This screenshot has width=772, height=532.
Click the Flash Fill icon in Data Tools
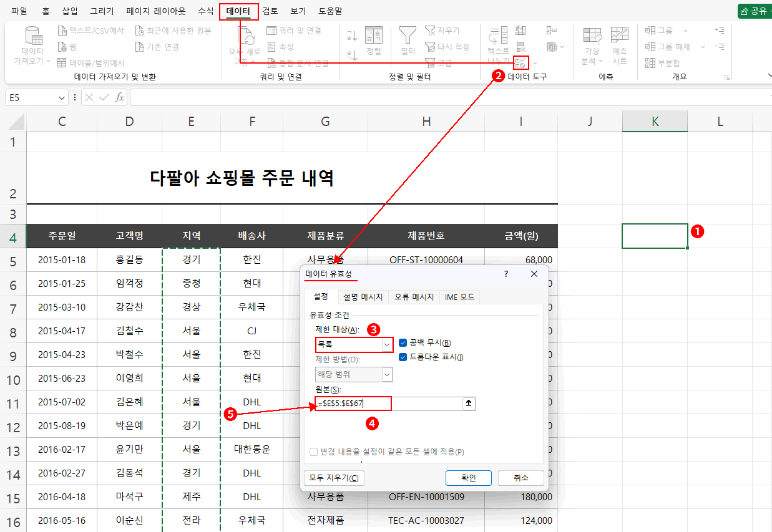point(521,31)
